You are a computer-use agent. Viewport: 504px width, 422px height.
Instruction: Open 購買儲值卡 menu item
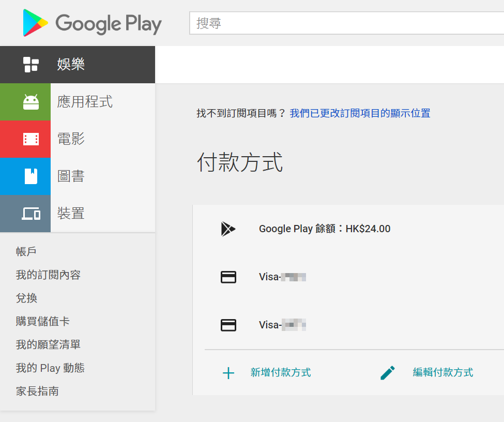click(43, 321)
